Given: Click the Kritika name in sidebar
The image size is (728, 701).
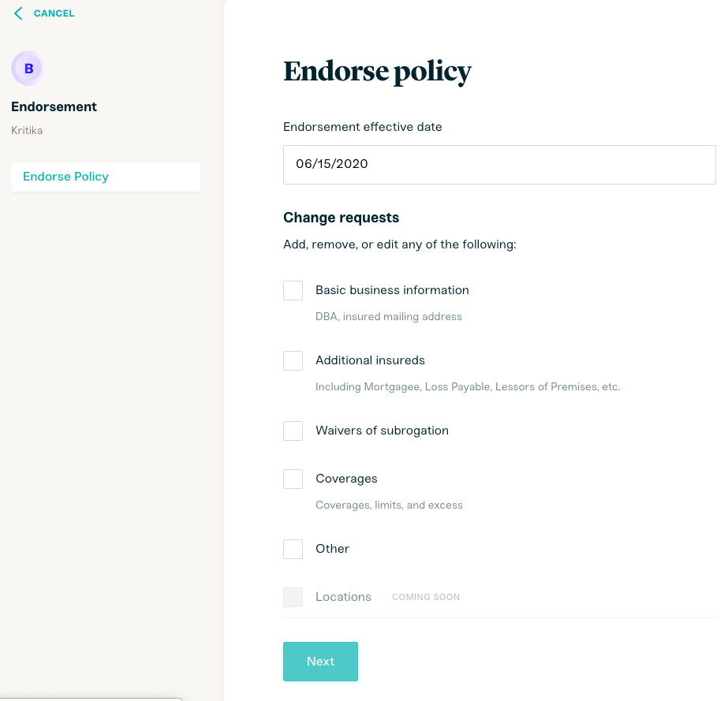Looking at the screenshot, I should coord(27,130).
